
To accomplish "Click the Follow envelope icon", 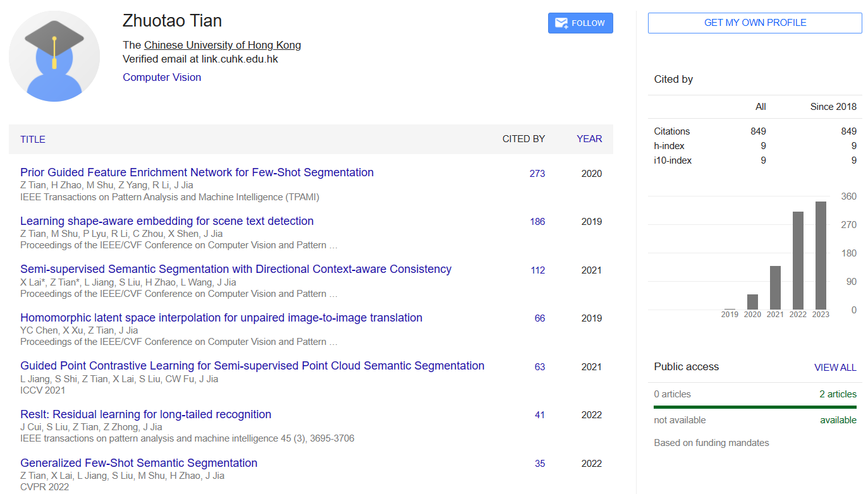I will point(561,23).
